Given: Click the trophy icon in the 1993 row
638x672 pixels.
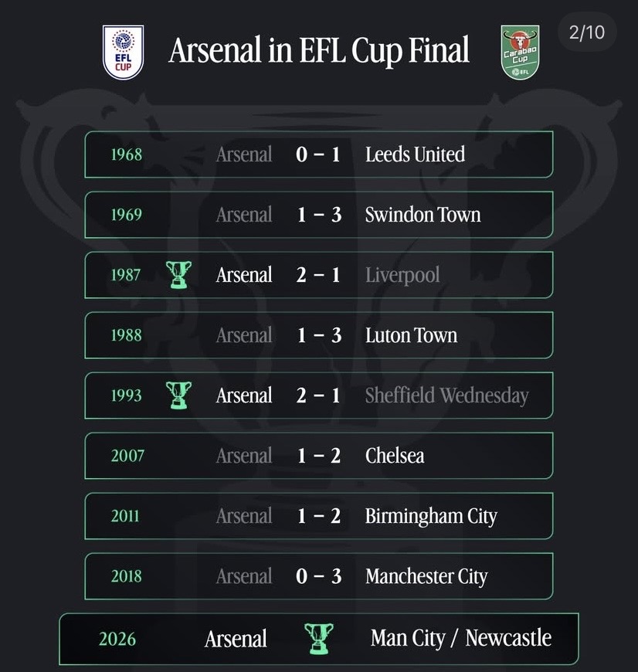Looking at the screenshot, I should [179, 395].
